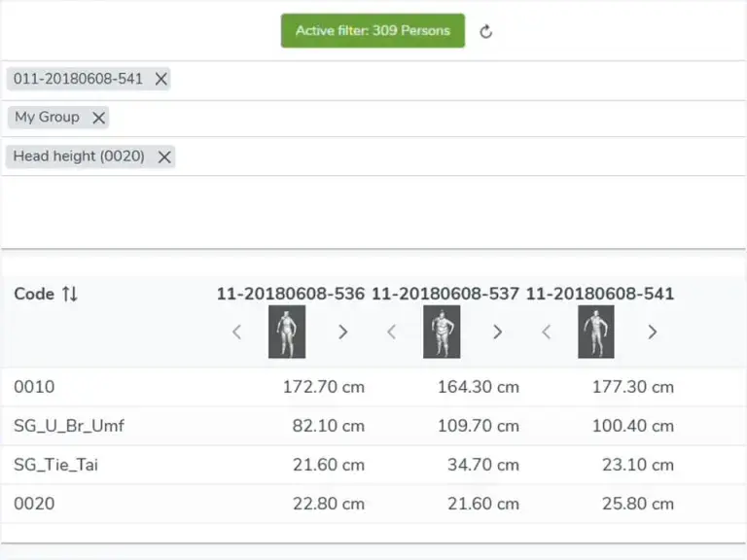This screenshot has height=560, width=747.
Task: Select the row label 0020
Action: 34,504
